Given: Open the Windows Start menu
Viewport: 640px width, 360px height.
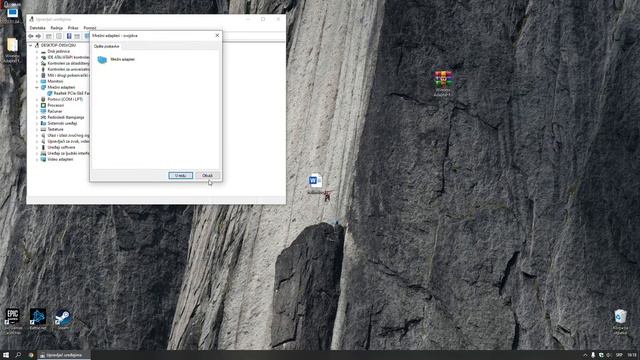Looking at the screenshot, I should coord(6,355).
